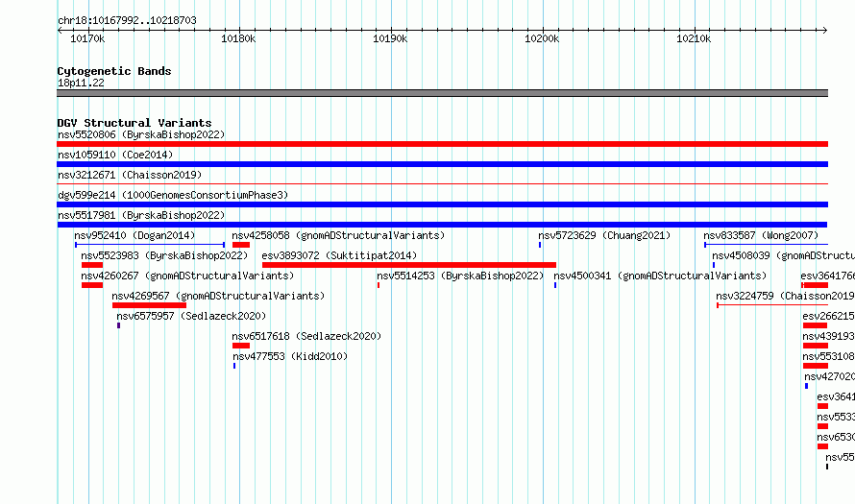Select the blue bar under dgv599e214
Screen dimensions: 855x504
[x=442, y=204]
